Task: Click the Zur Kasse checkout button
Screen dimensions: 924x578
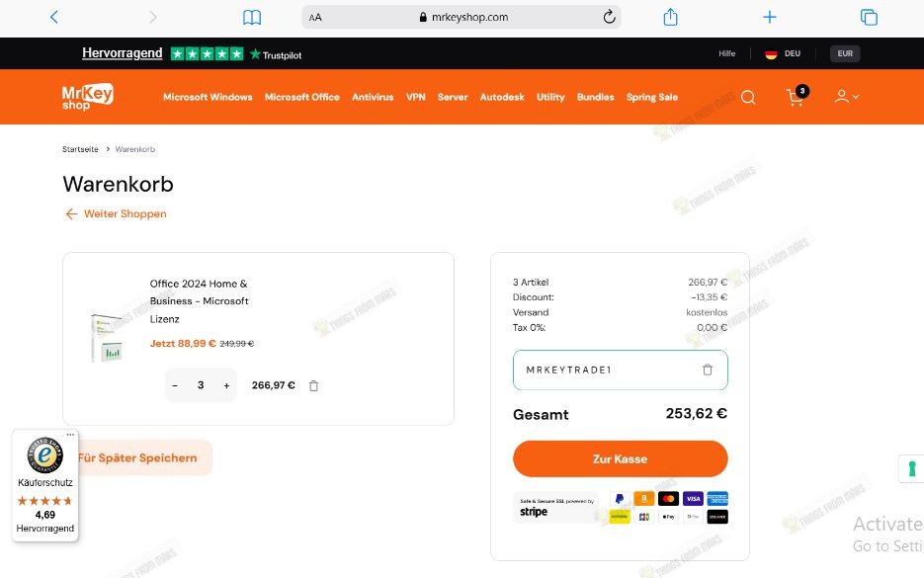Action: pos(620,458)
